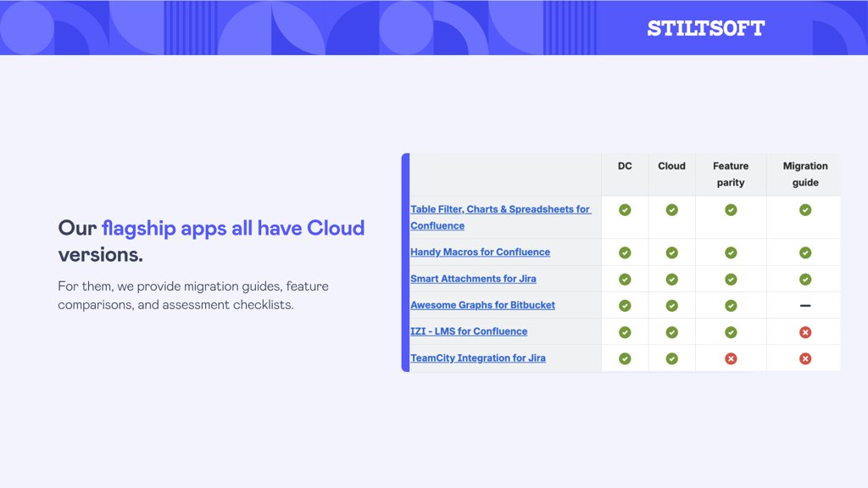
Task: Open IZI - LMS for Confluence link
Action: [468, 331]
